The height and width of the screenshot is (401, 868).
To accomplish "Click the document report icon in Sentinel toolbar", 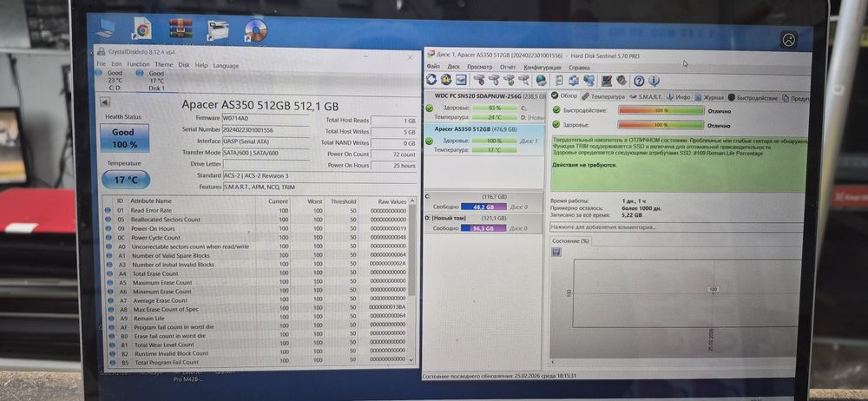I will pyautogui.click(x=559, y=81).
